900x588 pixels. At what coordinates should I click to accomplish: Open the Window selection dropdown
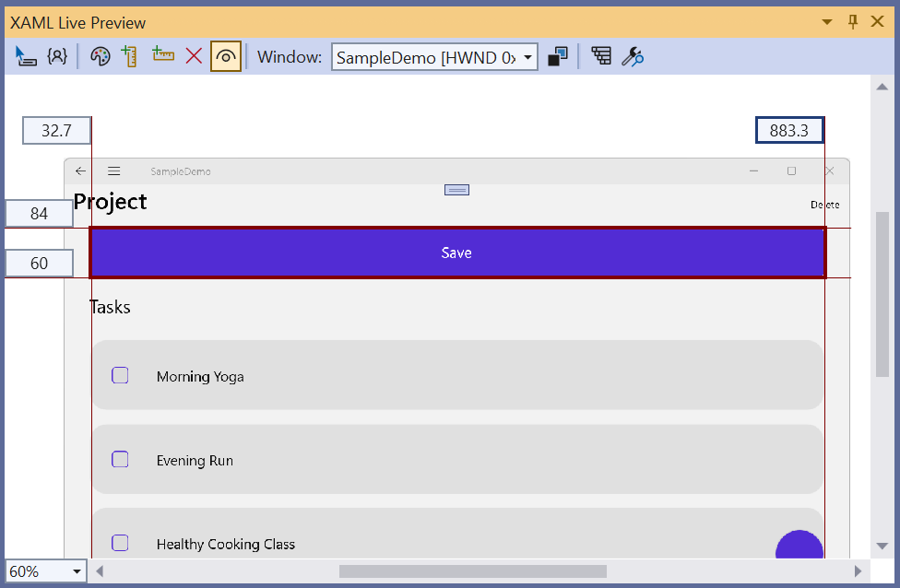[434, 57]
